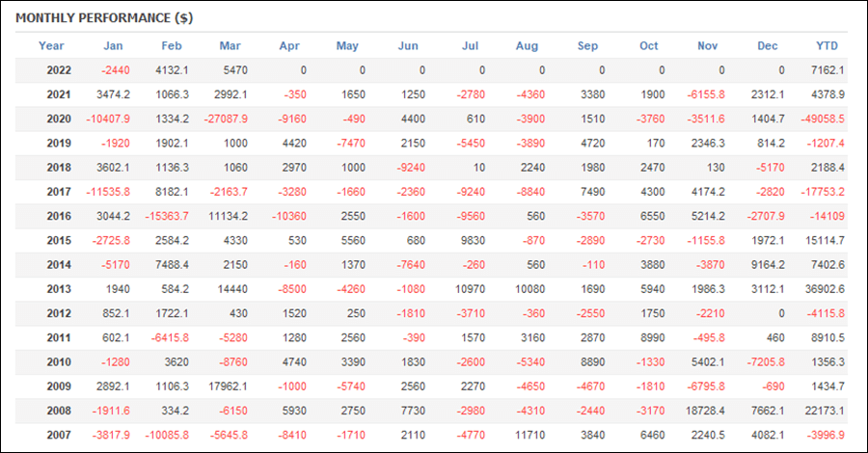868x453 pixels.
Task: Click the Year column header
Action: [x=51, y=46]
